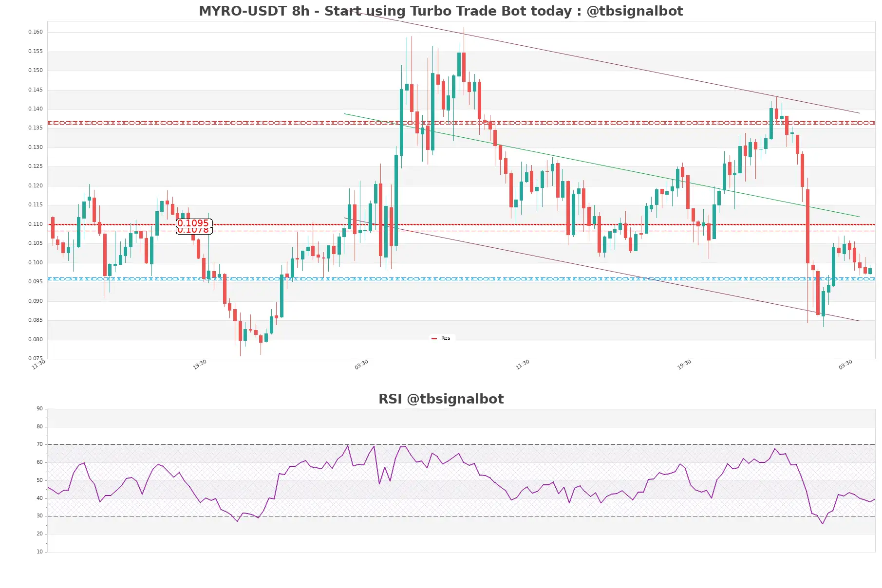This screenshot has height=588, width=882.
Task: Click the 0.140 price axis label
Action: (36, 109)
